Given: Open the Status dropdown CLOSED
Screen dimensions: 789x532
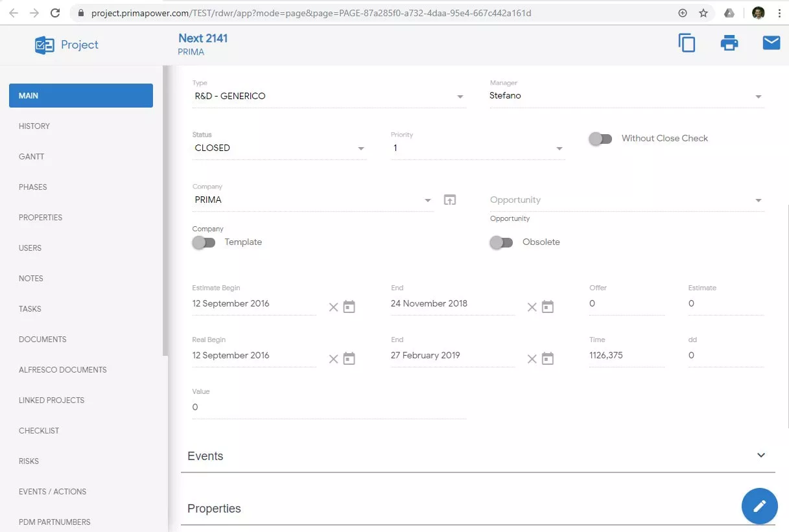Looking at the screenshot, I should click(x=279, y=148).
